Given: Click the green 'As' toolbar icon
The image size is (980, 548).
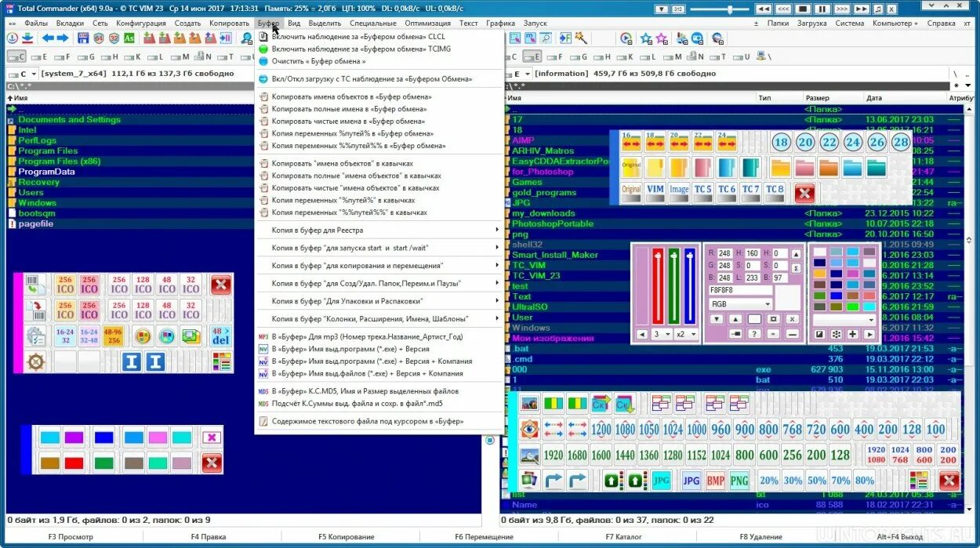Looking at the screenshot, I should pos(129,38).
